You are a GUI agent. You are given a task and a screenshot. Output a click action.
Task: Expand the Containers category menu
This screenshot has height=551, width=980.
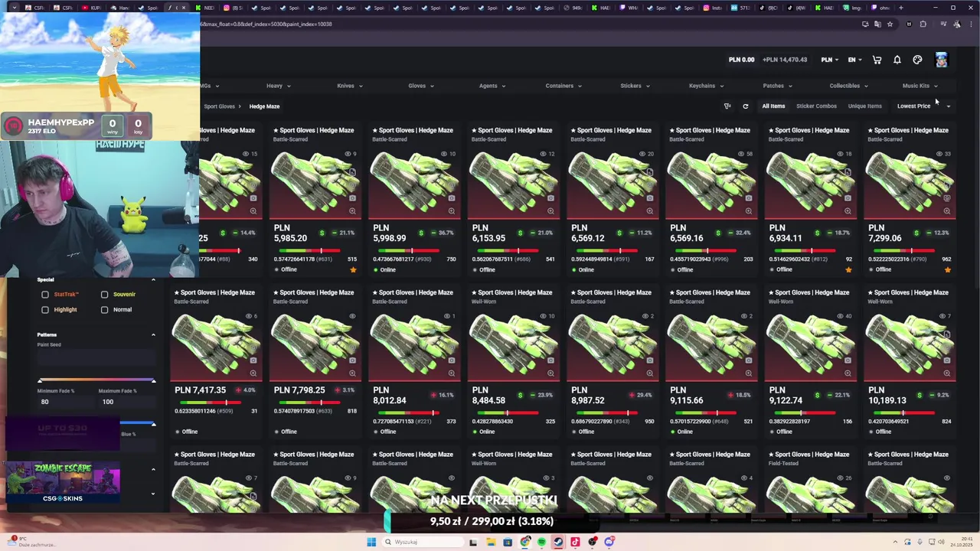click(563, 86)
